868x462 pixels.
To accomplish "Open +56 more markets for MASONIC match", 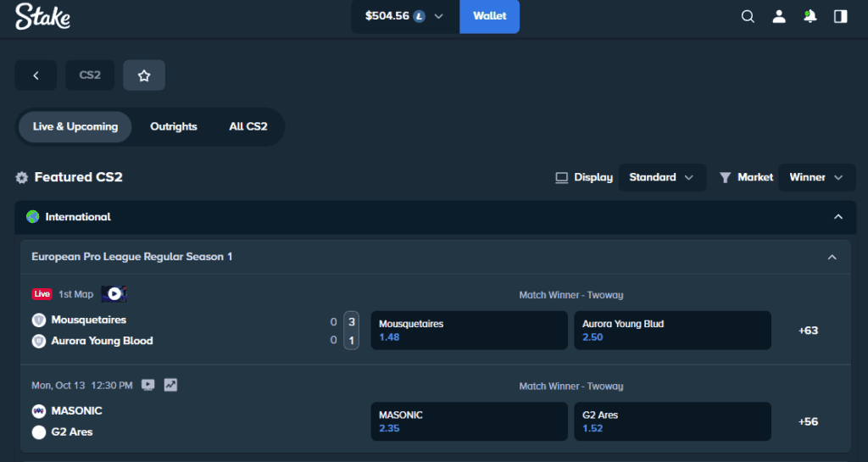I will (x=808, y=421).
